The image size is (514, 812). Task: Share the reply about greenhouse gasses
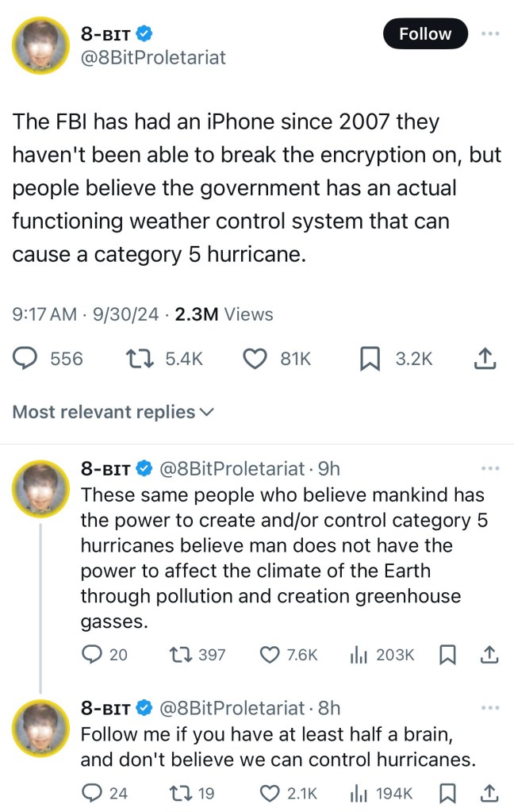click(489, 655)
